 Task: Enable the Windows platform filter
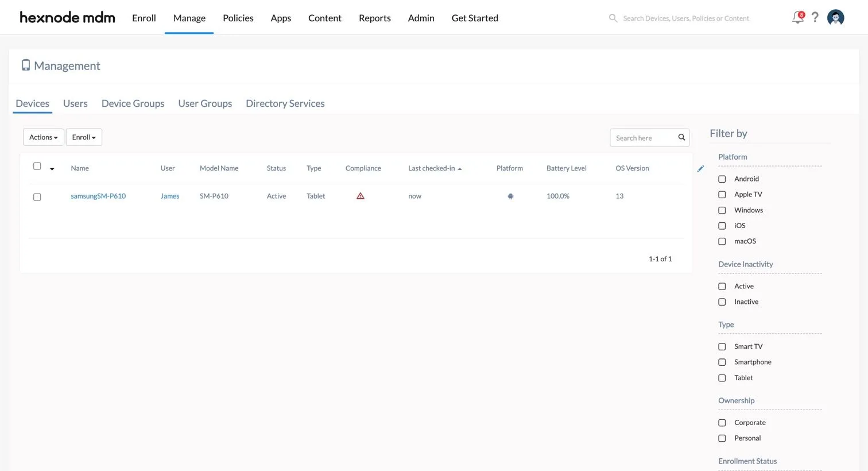(x=722, y=210)
